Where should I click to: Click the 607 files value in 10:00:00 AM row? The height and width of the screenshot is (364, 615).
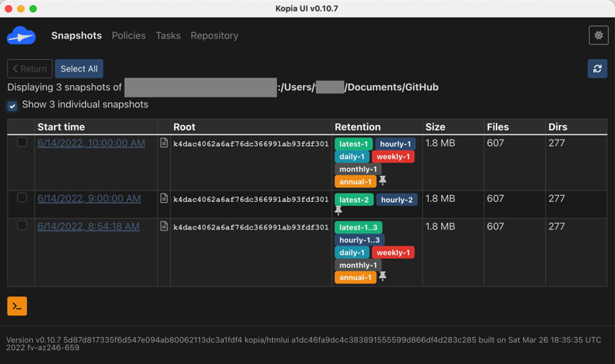tap(495, 143)
